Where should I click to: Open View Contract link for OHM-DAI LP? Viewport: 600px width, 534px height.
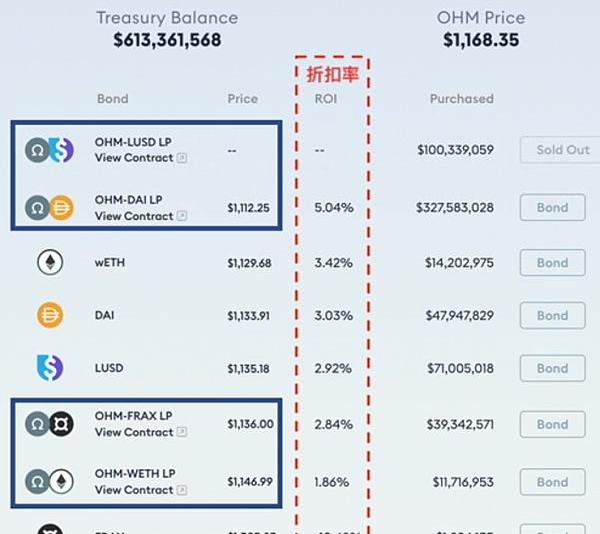[x=134, y=216]
